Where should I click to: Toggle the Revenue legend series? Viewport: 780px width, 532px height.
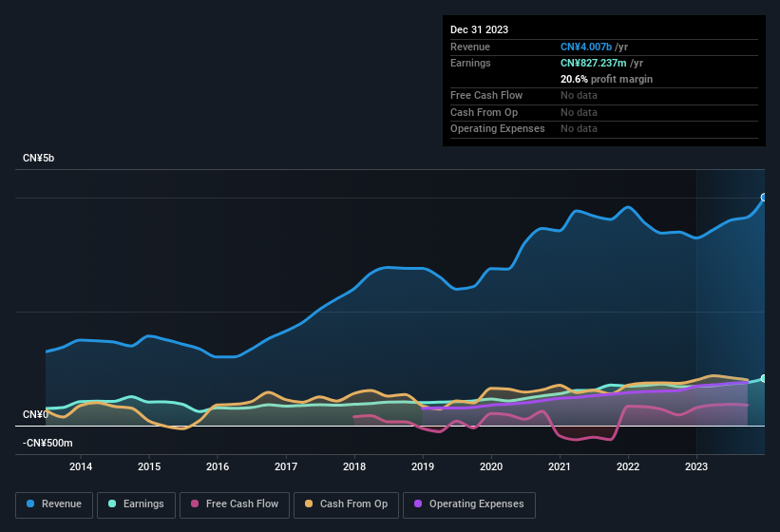pyautogui.click(x=53, y=504)
